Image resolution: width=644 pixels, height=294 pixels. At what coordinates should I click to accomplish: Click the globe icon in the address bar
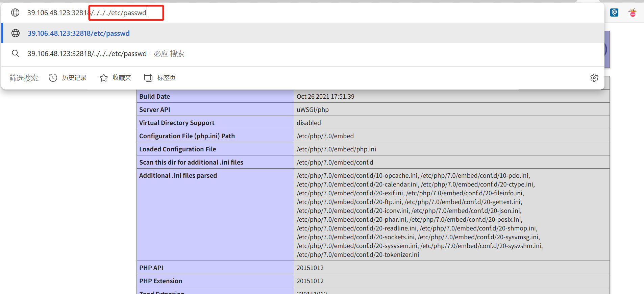coord(15,13)
